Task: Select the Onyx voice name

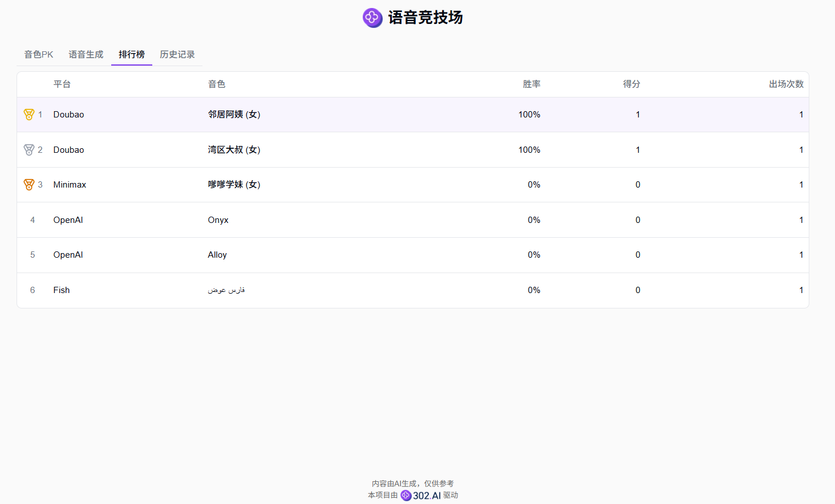Action: point(218,220)
